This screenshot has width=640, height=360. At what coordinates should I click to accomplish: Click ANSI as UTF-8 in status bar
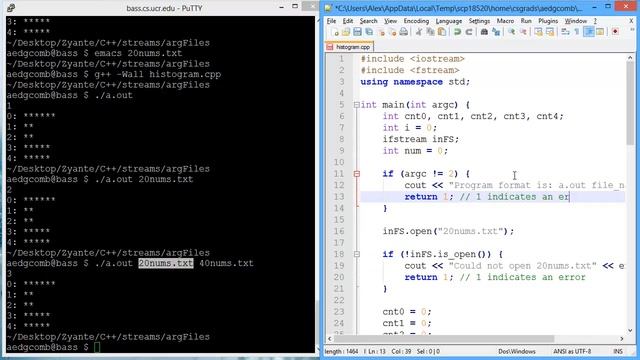click(x=572, y=351)
